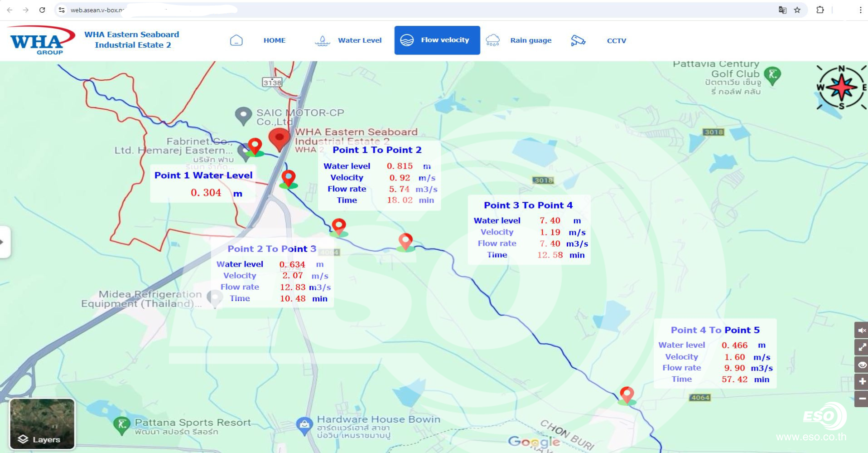Click the large red WHA estate marker
Screen dimensions: 868x453
pos(280,138)
